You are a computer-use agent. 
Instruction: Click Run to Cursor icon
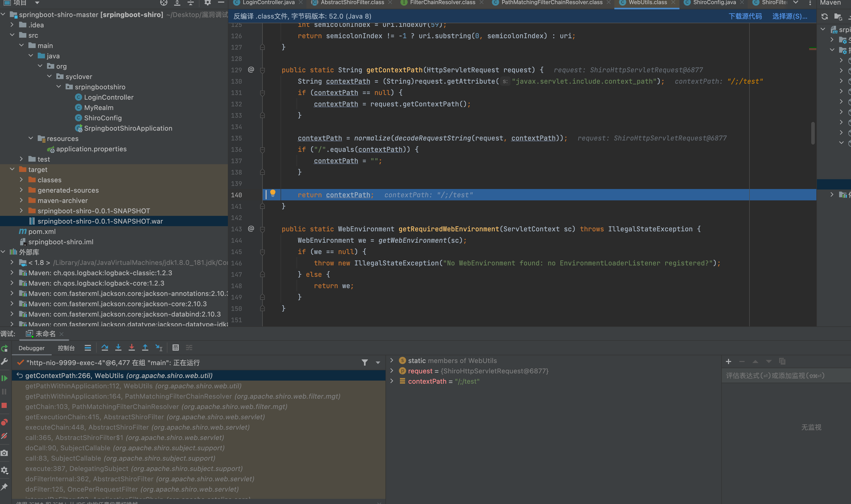tap(159, 348)
